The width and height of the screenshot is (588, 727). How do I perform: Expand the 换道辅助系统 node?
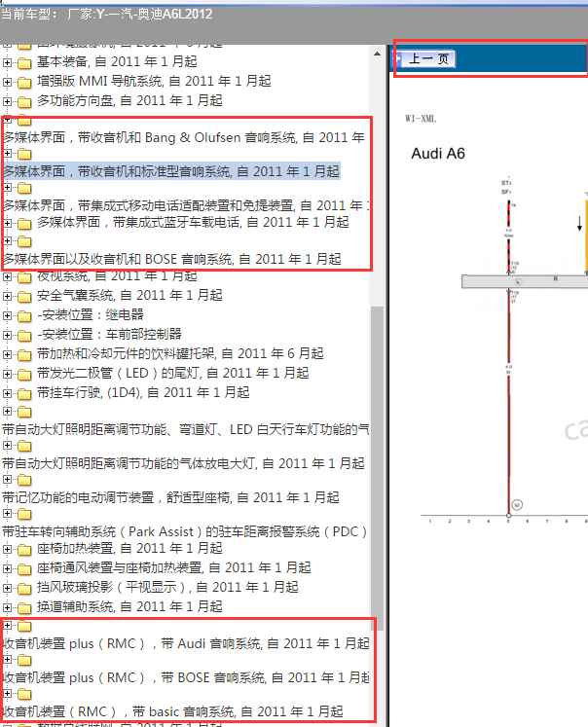pos(7,607)
